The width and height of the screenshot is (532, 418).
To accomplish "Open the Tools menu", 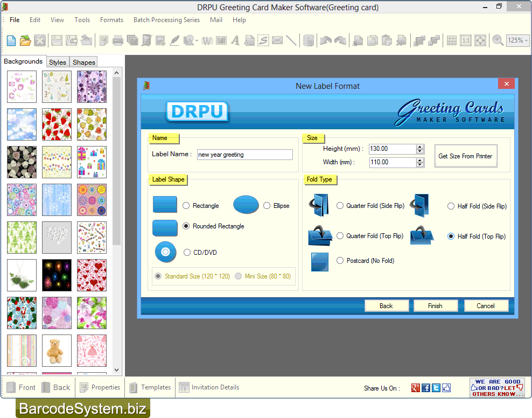I will pos(82,20).
